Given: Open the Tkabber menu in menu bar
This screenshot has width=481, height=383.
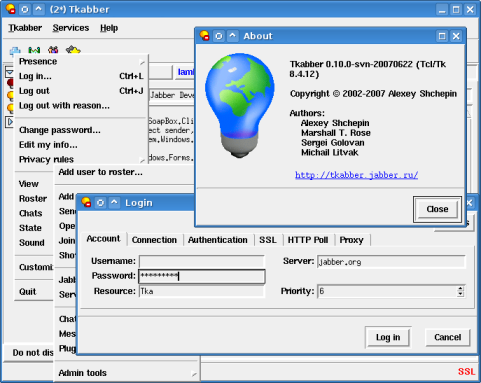Looking at the screenshot, I should click(x=25, y=28).
